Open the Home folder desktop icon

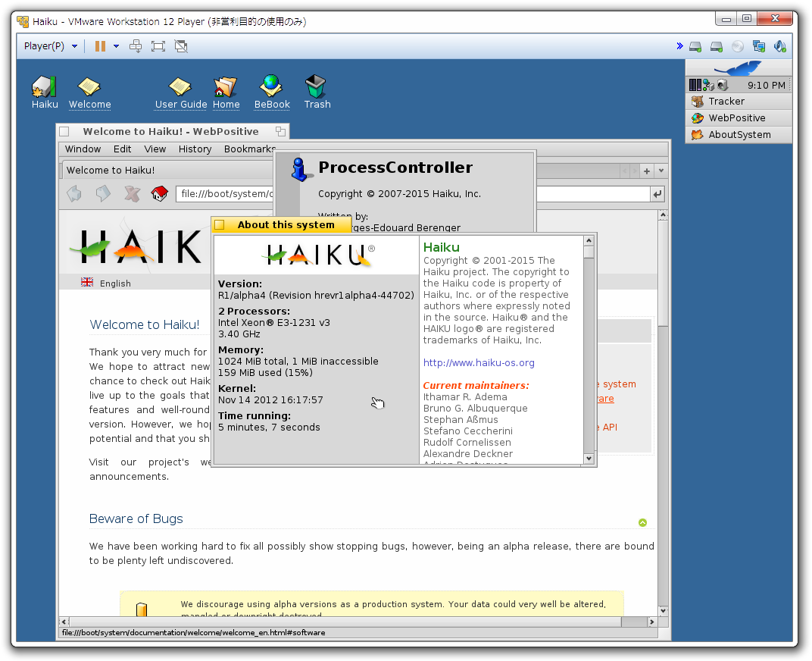coord(226,92)
